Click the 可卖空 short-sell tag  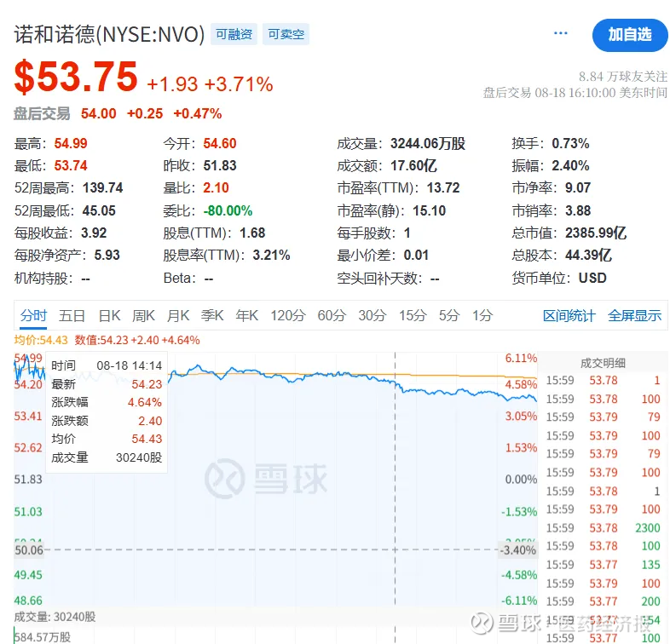click(286, 35)
